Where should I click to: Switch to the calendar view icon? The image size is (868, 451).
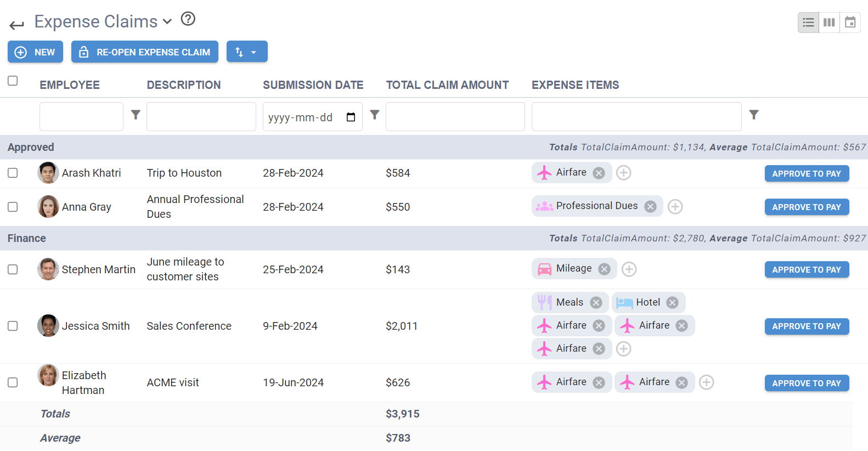(850, 22)
